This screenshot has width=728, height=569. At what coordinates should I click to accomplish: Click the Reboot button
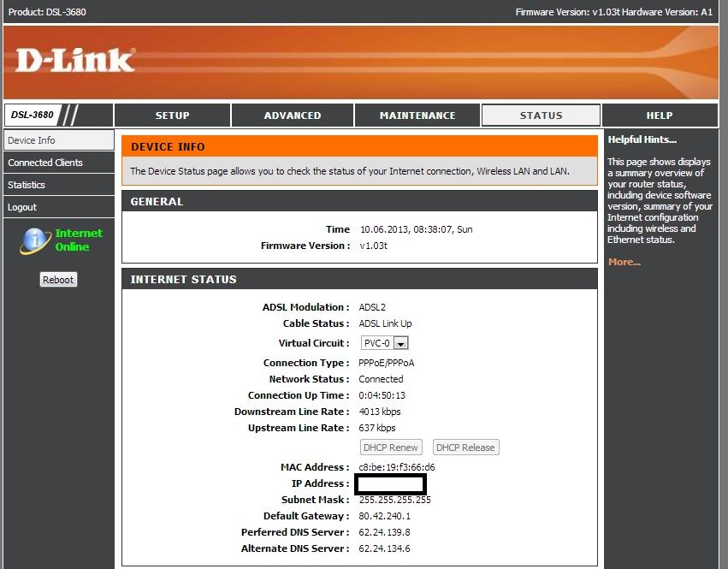click(x=58, y=280)
